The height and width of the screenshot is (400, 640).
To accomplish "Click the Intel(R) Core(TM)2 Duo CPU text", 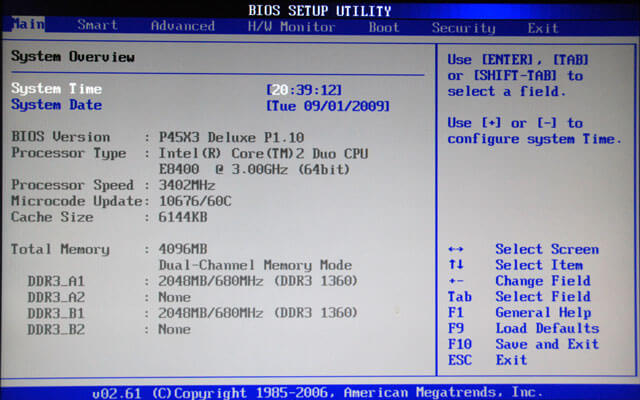I will tap(263, 154).
